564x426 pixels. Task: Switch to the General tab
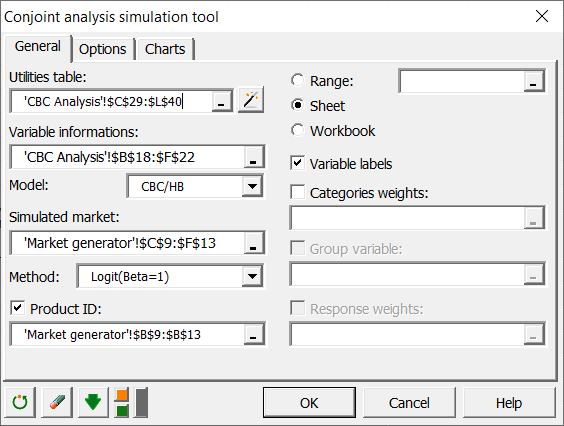pyautogui.click(x=38, y=47)
